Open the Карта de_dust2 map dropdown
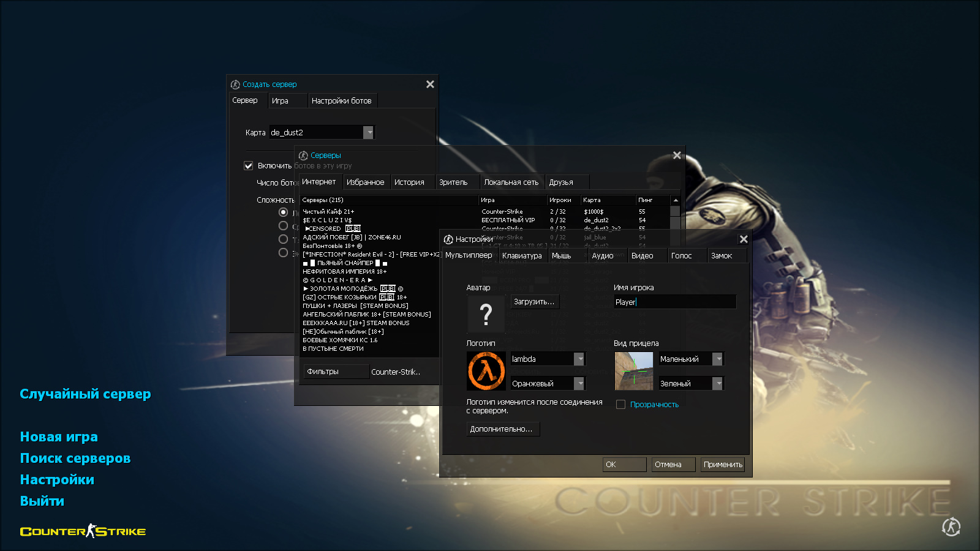Viewport: 980px width, 551px height. (x=368, y=133)
